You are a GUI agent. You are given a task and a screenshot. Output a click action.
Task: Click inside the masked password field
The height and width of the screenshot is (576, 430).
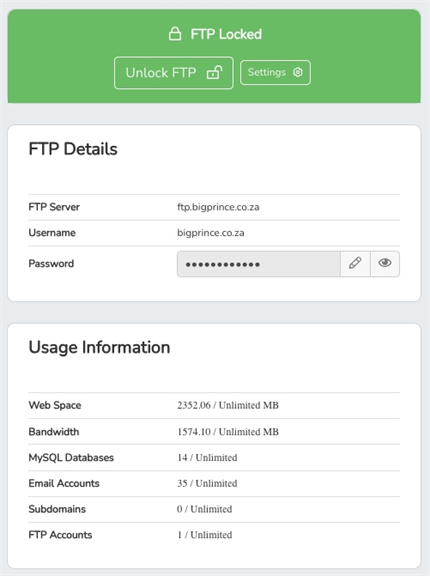259,264
